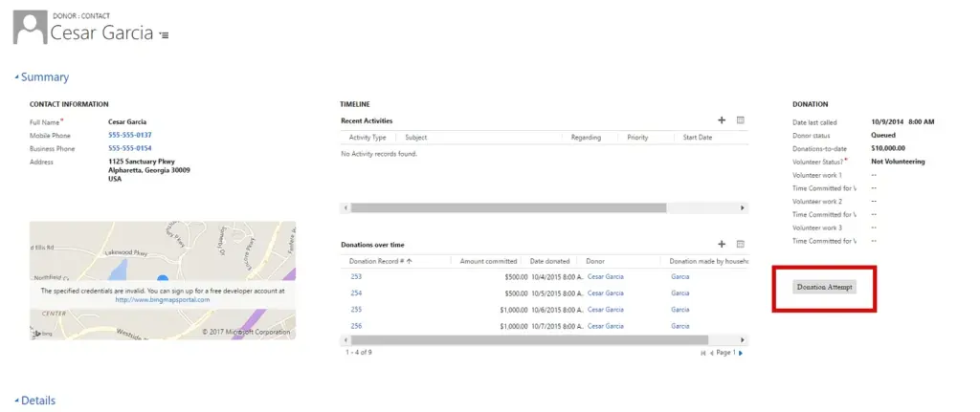Click the contact profile avatar icon
This screenshot has height=412, width=980.
pyautogui.click(x=29, y=29)
